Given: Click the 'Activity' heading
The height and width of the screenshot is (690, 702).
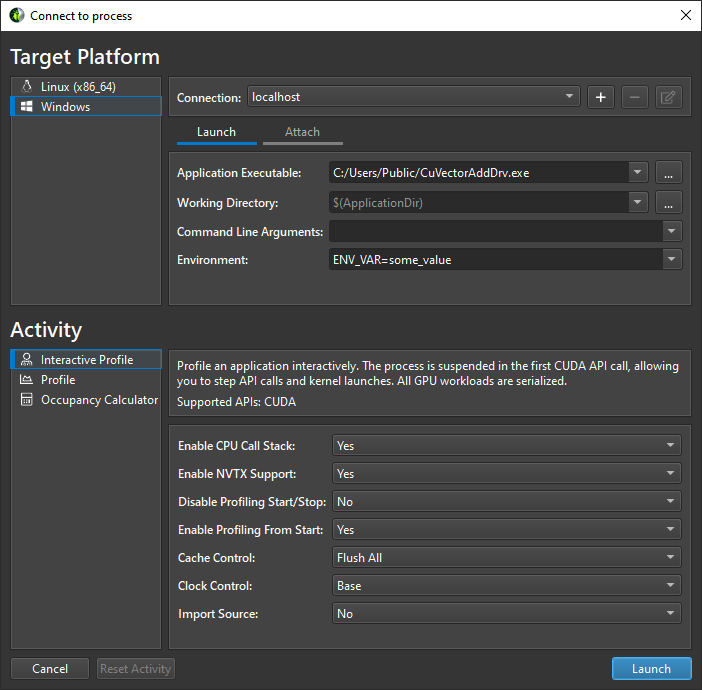Looking at the screenshot, I should (x=46, y=330).
